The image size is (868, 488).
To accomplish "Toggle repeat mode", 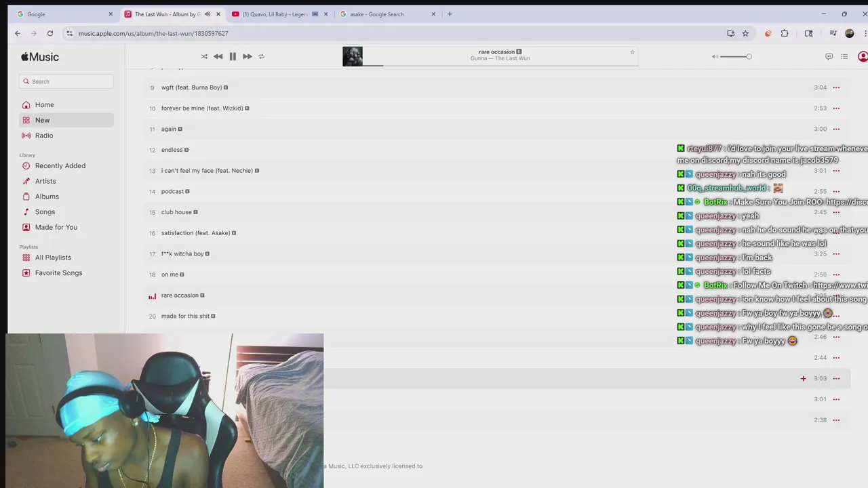I will (x=261, y=56).
